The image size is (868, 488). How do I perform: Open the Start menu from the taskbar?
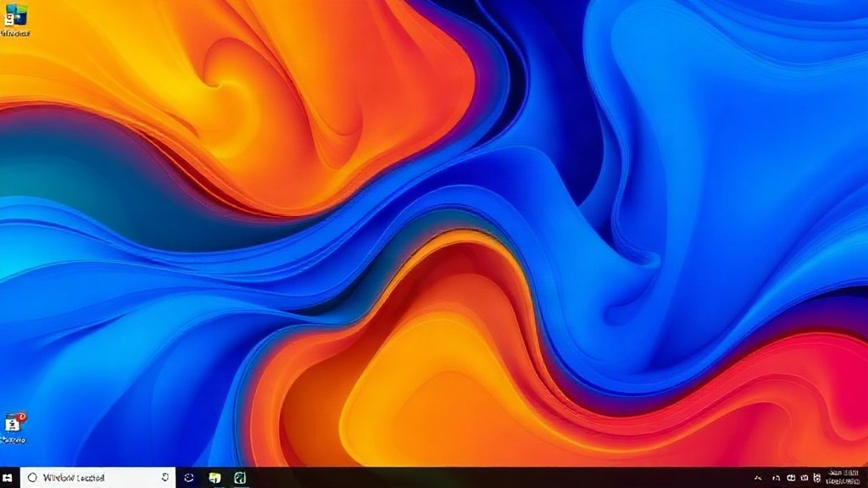coord(8,478)
